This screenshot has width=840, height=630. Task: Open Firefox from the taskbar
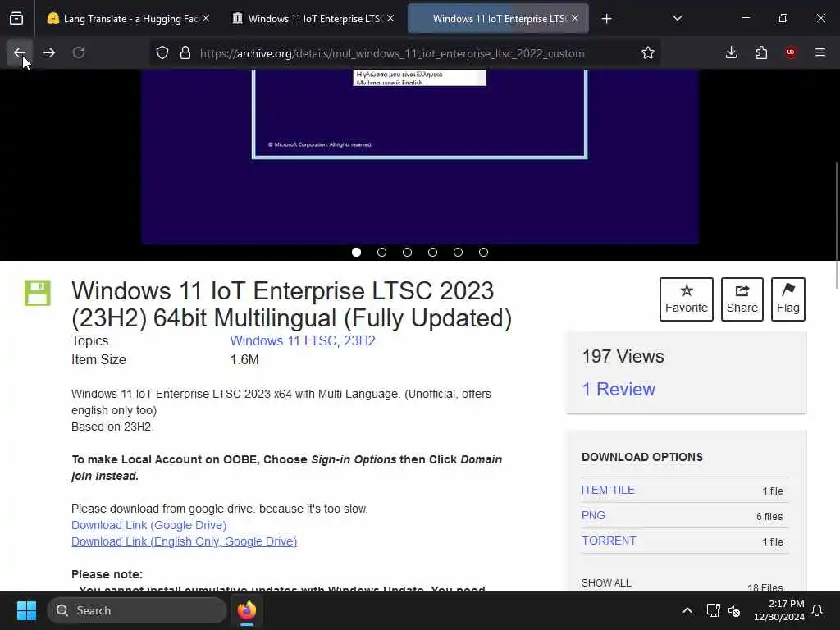(x=247, y=610)
